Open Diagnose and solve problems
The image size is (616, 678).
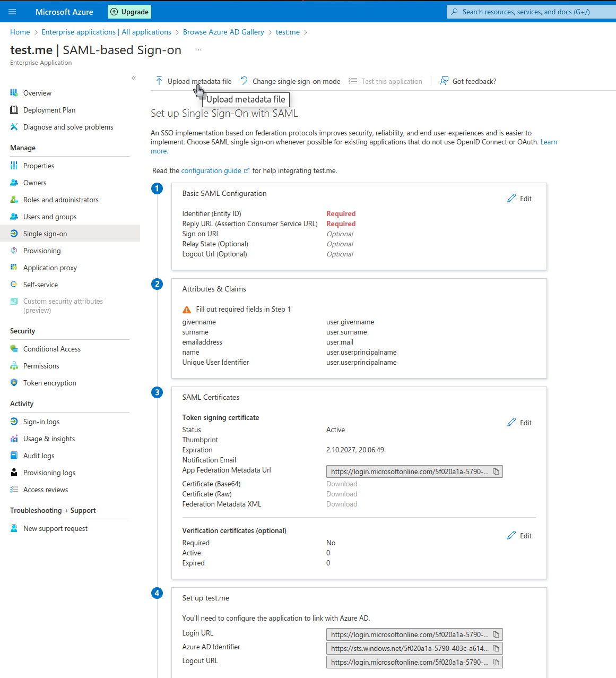click(x=68, y=127)
